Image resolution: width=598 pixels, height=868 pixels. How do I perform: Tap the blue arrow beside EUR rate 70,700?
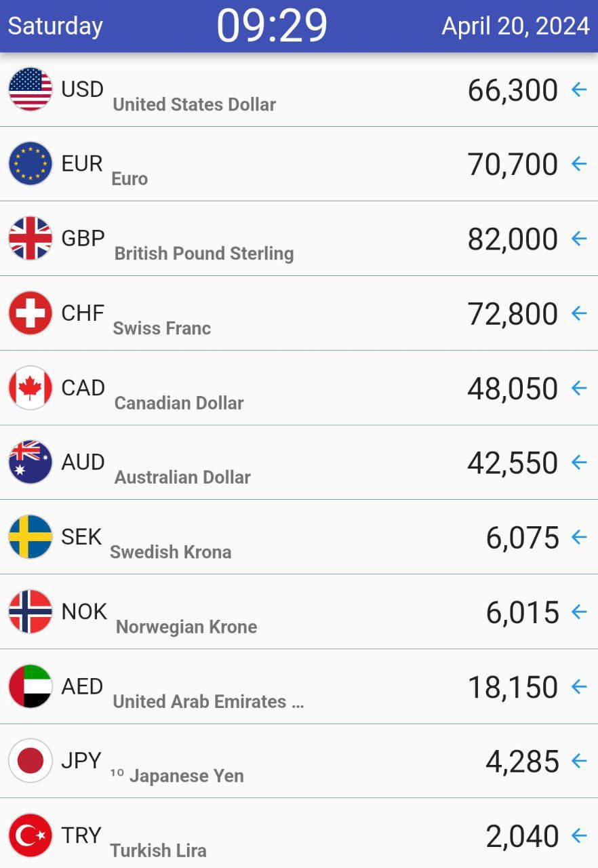579,164
